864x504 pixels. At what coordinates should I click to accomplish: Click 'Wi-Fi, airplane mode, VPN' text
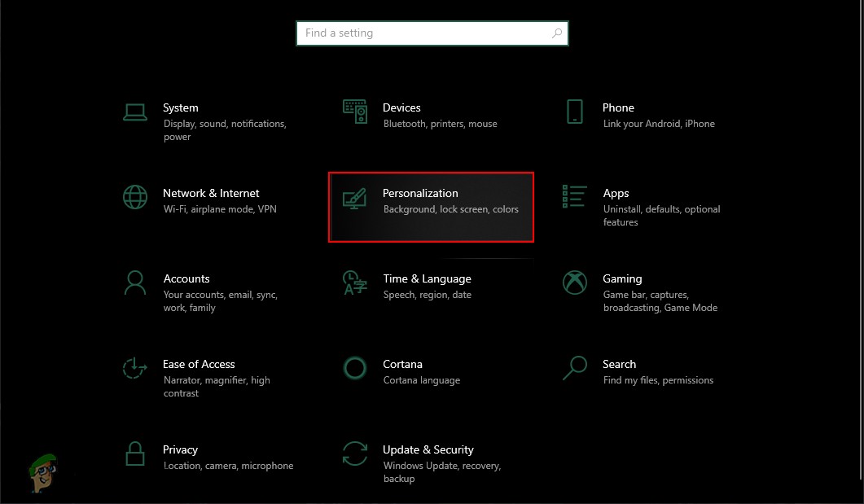220,209
